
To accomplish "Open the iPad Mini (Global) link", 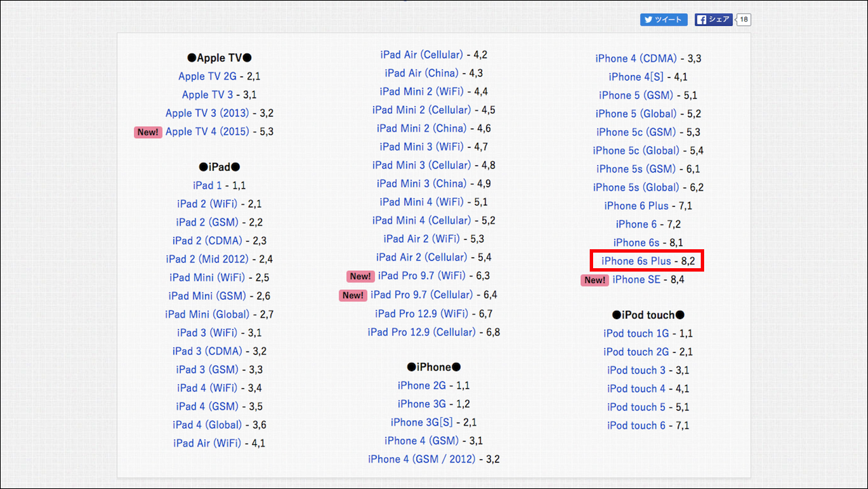I will [x=207, y=314].
